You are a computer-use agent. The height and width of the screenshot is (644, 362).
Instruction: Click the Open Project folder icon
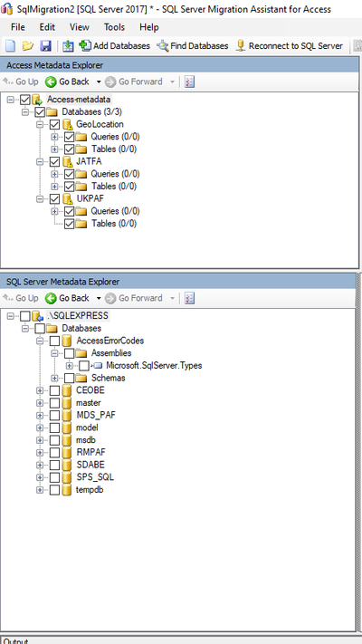point(27,46)
